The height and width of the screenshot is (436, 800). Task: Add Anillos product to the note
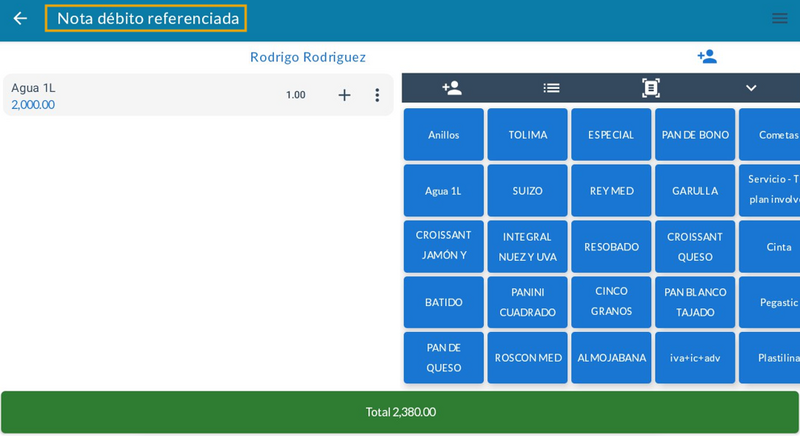pos(443,135)
